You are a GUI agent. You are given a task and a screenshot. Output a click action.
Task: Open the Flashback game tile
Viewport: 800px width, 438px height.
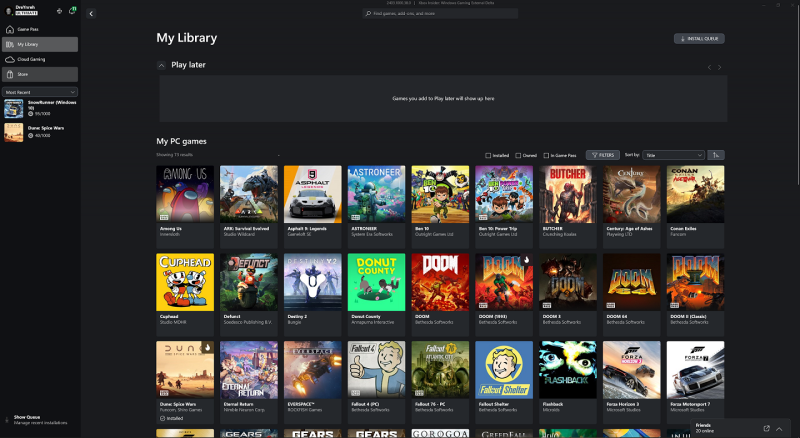pos(568,382)
